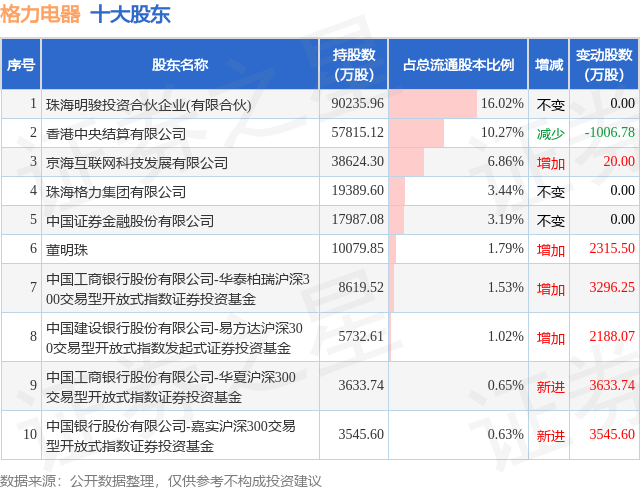The image size is (640, 490).
Task: Click the 格力电器 title text
Action: (40, 14)
